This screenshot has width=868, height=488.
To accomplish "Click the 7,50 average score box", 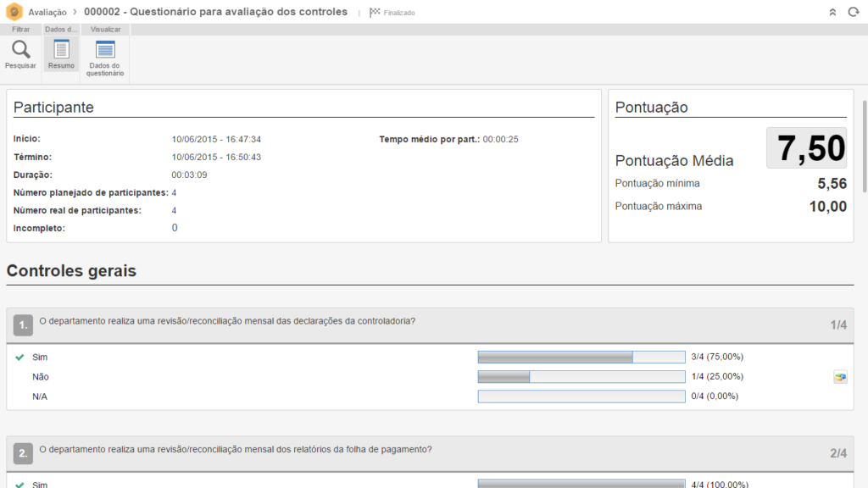I will [x=806, y=148].
